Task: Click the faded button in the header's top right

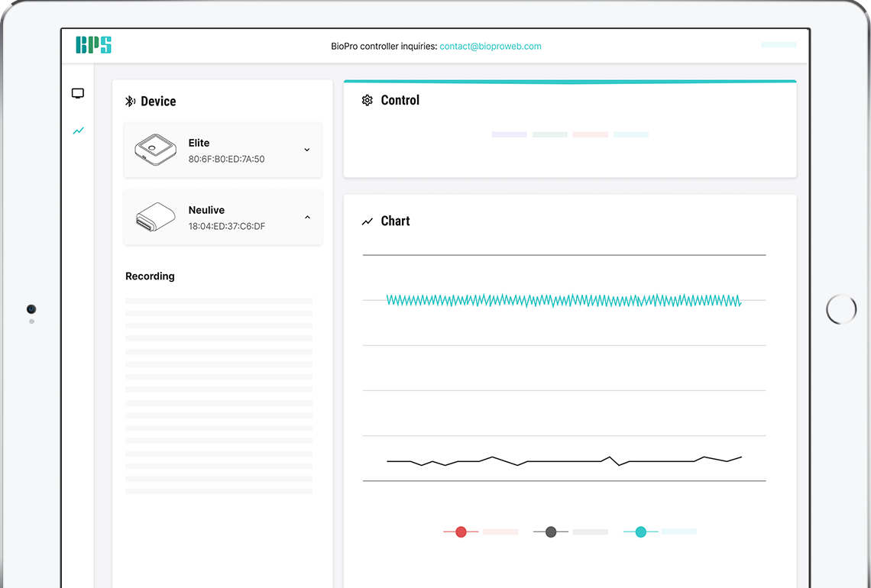Action: 779,45
